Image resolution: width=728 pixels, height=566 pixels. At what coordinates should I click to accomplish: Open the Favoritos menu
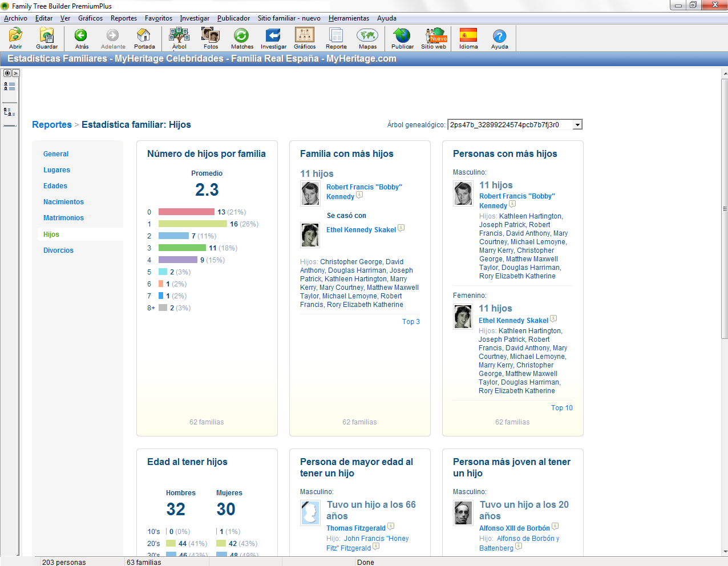tap(159, 18)
